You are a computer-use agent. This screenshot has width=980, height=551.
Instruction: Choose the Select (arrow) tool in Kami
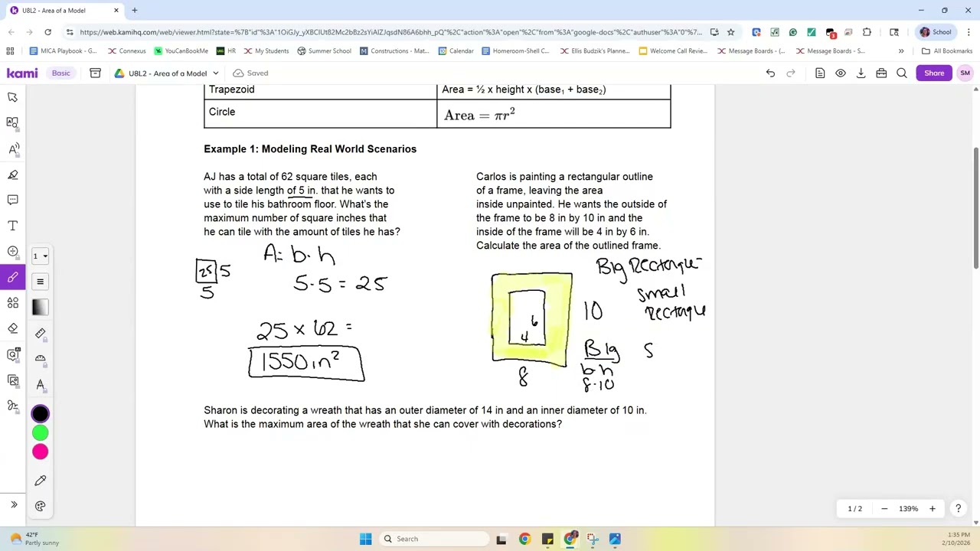[x=13, y=97]
